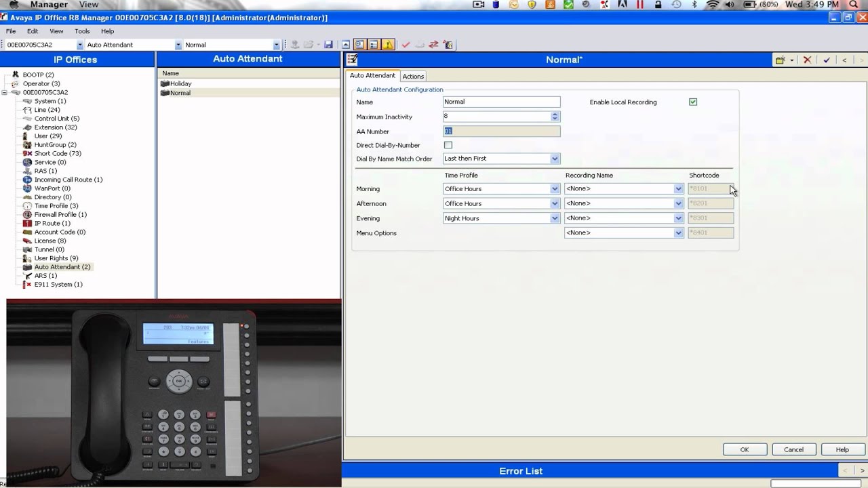
Task: Open the Morning Time Profile dropdown
Action: pyautogui.click(x=555, y=188)
